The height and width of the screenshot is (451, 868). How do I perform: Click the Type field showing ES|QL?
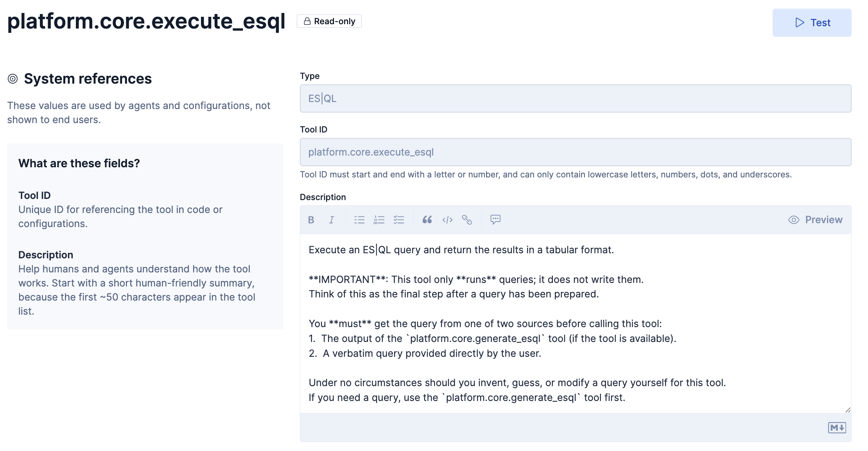[575, 98]
